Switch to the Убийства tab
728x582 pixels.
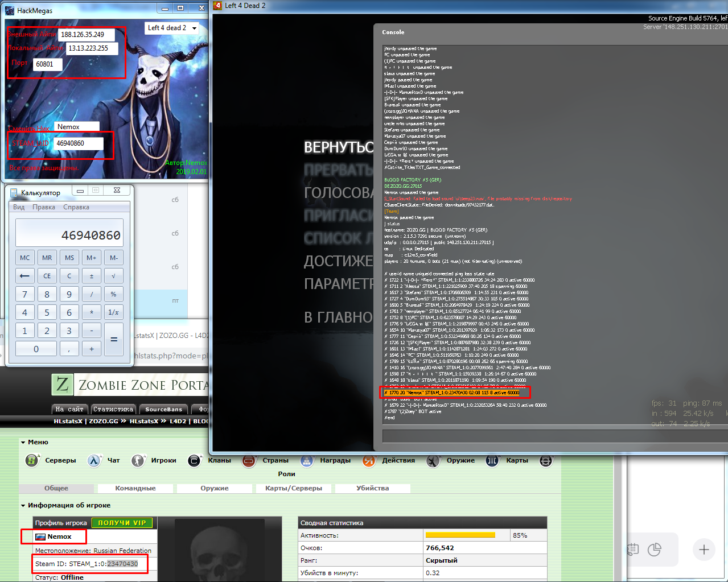pyautogui.click(x=373, y=488)
